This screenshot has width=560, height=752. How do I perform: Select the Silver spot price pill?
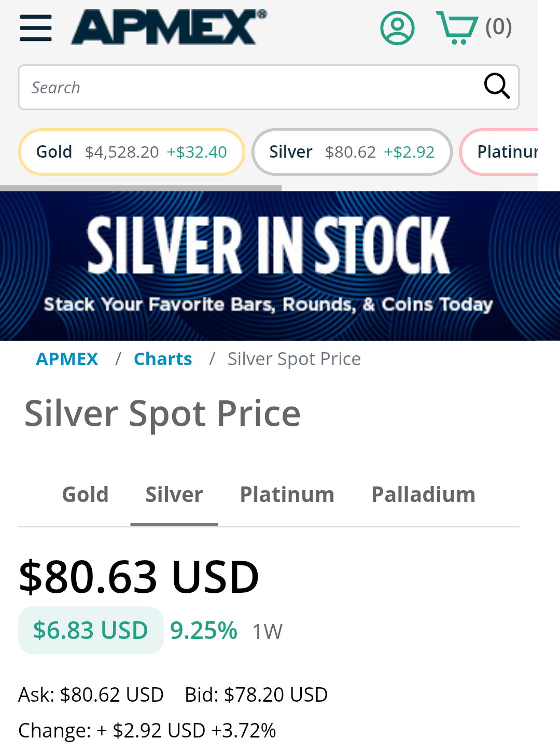point(352,152)
